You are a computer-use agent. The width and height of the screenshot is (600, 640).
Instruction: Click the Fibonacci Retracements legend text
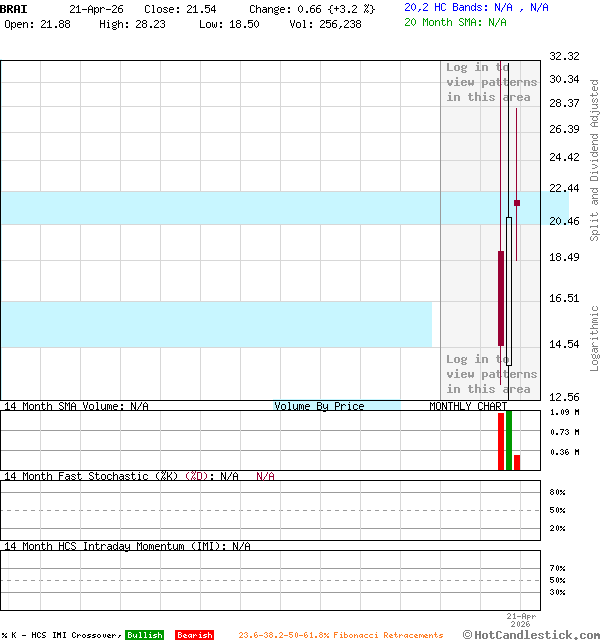coord(340,635)
